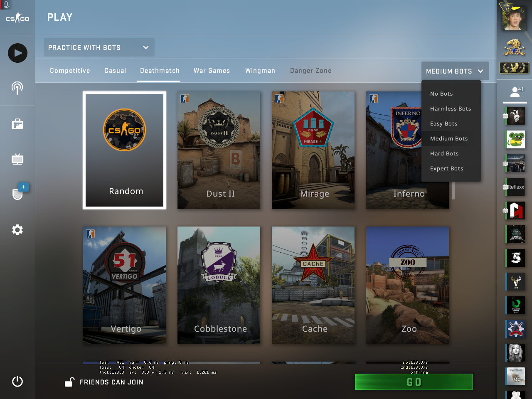Click the power quit icon
Image resolution: width=532 pixels, height=399 pixels.
pos(17,382)
